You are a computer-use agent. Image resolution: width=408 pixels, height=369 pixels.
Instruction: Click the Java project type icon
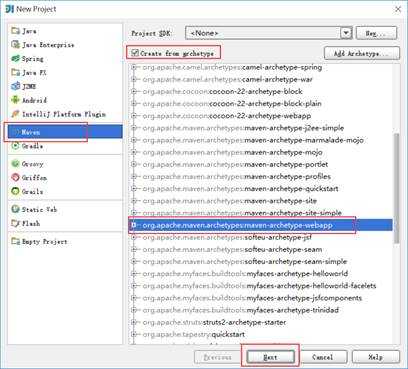15,31
